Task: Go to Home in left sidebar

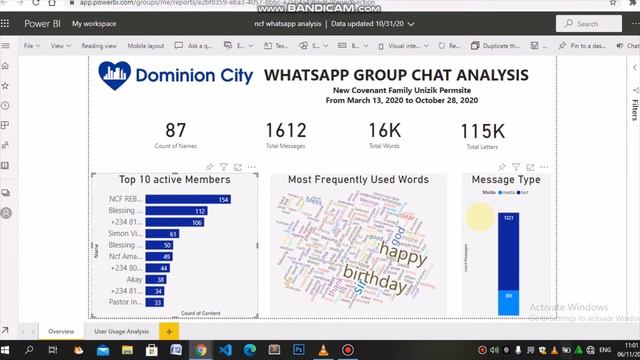Action: 5,66
